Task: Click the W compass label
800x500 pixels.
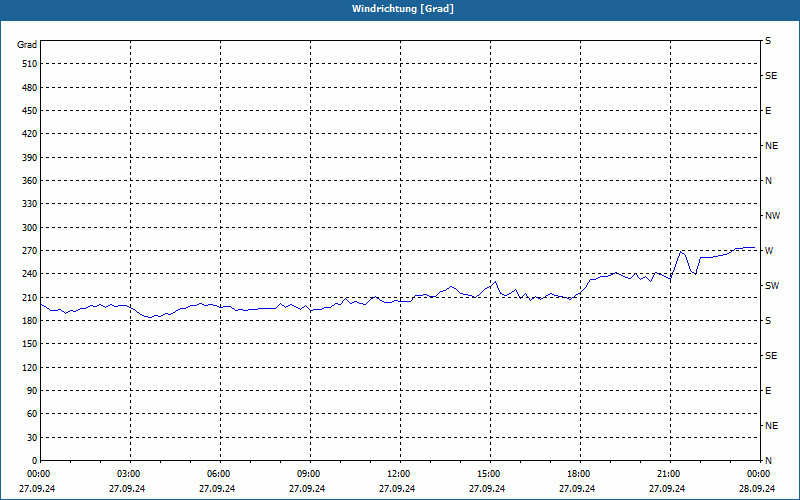Action: (769, 251)
